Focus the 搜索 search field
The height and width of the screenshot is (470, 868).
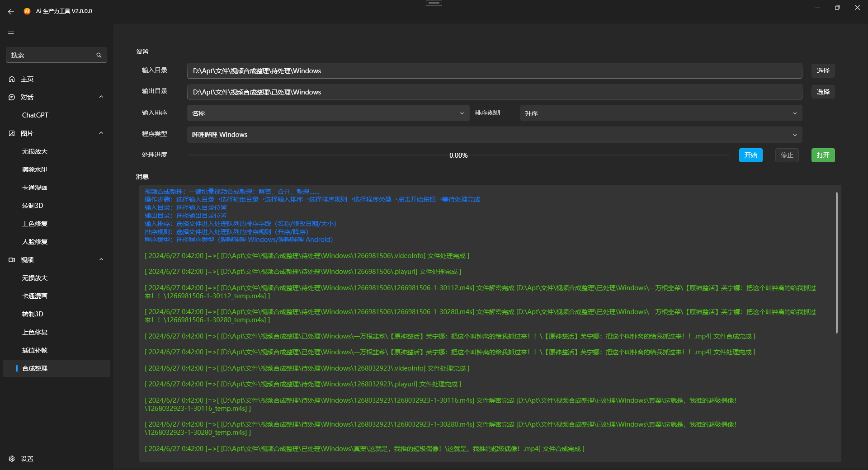(x=57, y=55)
